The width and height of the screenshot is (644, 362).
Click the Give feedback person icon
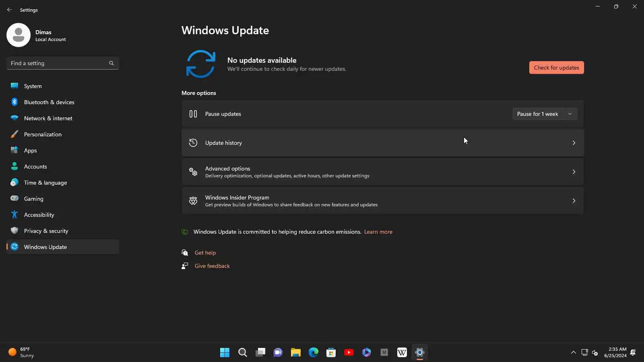tap(185, 266)
